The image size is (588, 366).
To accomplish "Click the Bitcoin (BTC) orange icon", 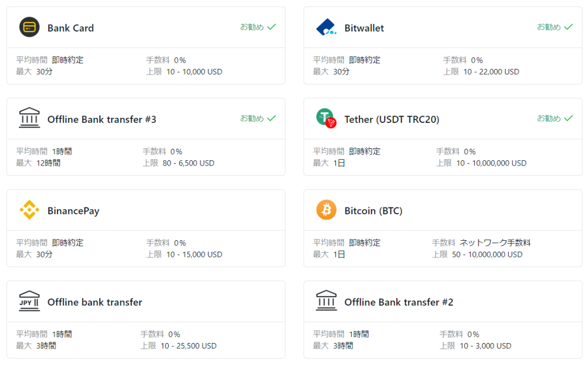I will click(327, 210).
